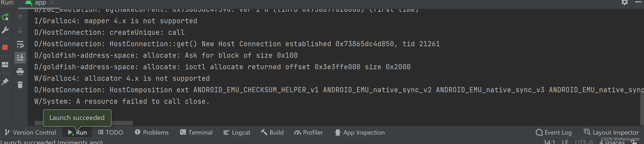
Task: Open the Logcat tool window
Action: (237, 133)
